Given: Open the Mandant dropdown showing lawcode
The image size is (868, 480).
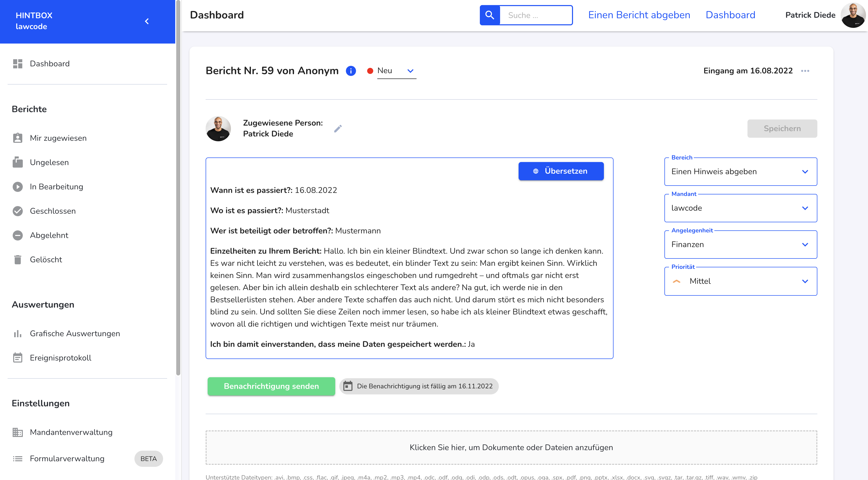Looking at the screenshot, I should (x=805, y=208).
